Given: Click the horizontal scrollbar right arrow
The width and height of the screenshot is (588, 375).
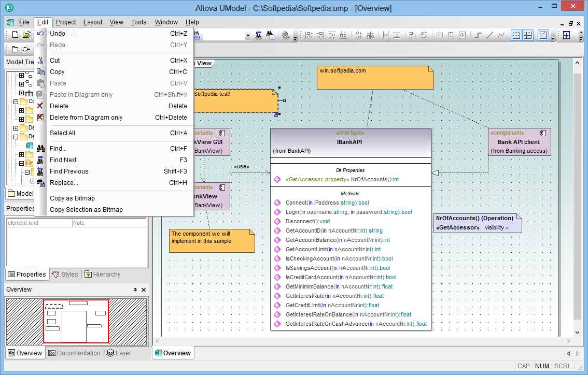Looking at the screenshot, I should (x=569, y=341).
